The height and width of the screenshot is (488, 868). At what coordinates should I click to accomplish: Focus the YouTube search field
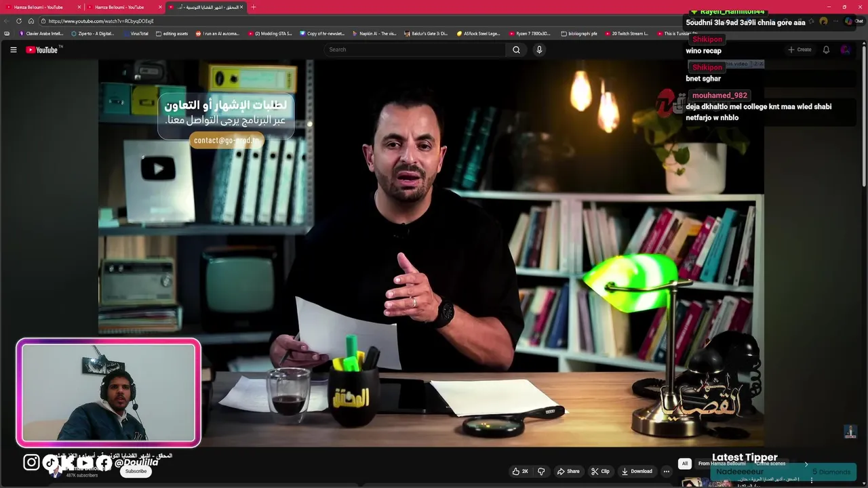pyautogui.click(x=415, y=49)
